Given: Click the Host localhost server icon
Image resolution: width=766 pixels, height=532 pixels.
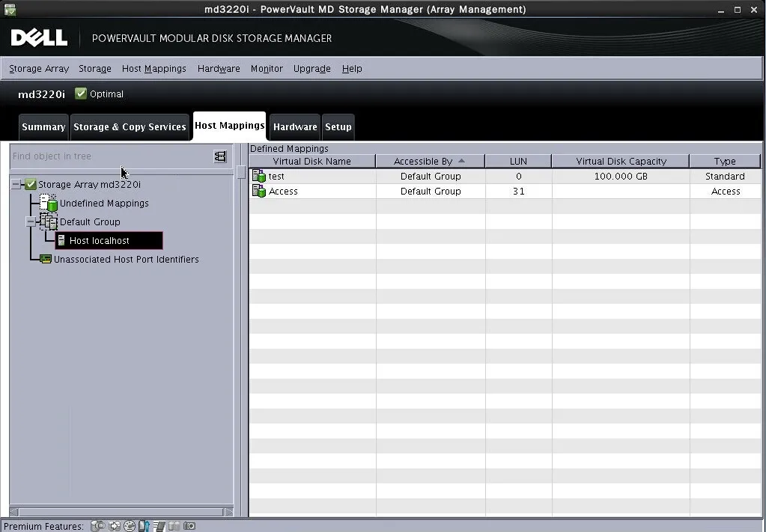Looking at the screenshot, I should 61,240.
